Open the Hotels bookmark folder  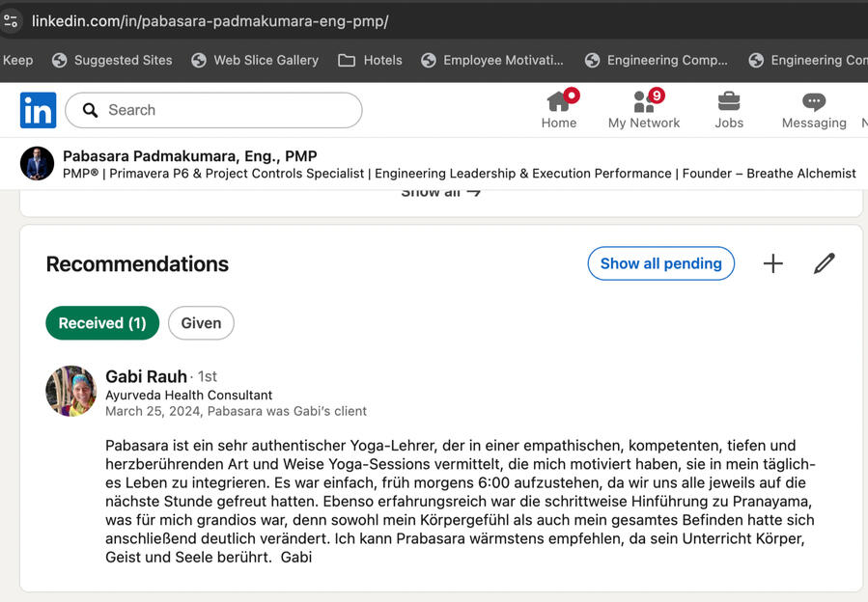370,60
